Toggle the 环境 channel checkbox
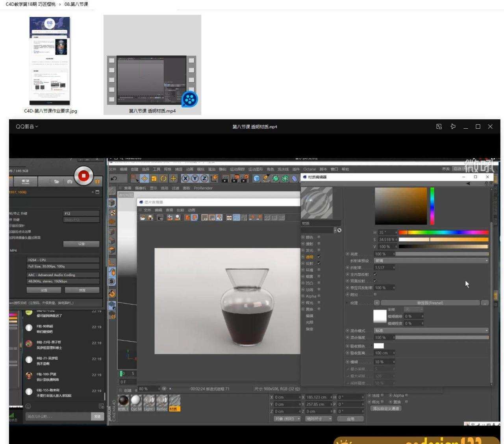 319,270
